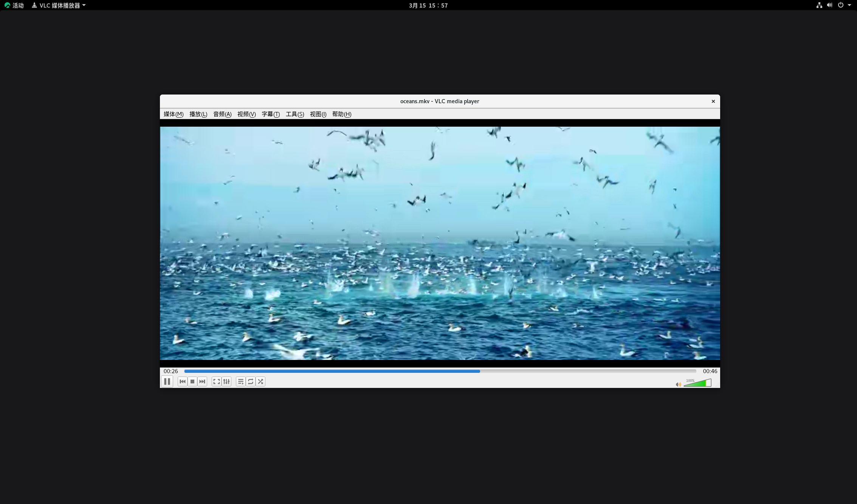Skip to next media track

[202, 381]
